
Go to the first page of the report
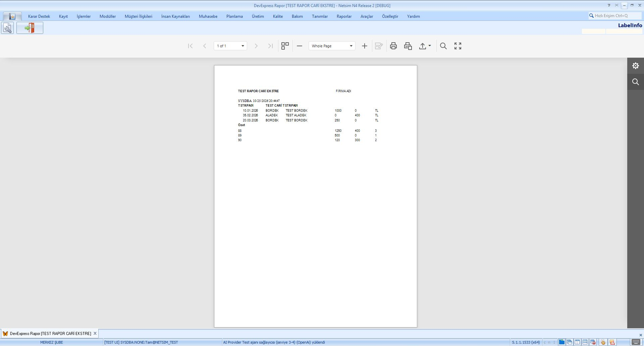(x=190, y=46)
